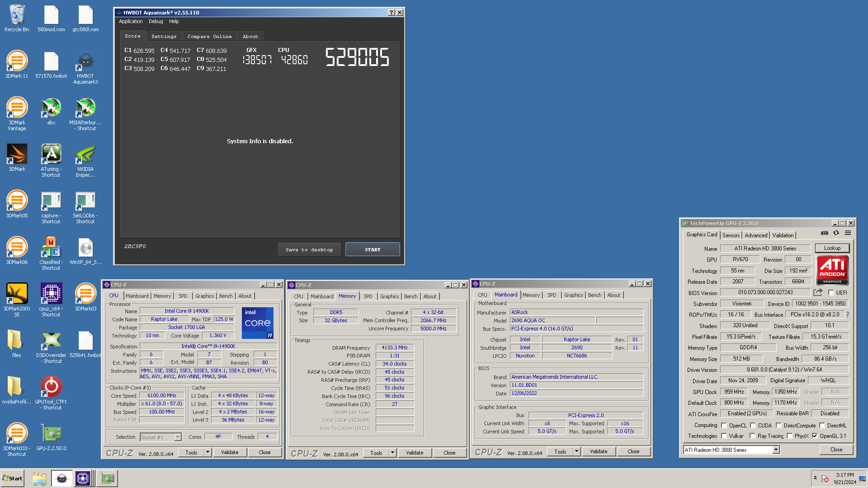Viewport: 868px width, 488px height.
Task: Open Debug menu in Aquamark3
Action: tap(156, 21)
